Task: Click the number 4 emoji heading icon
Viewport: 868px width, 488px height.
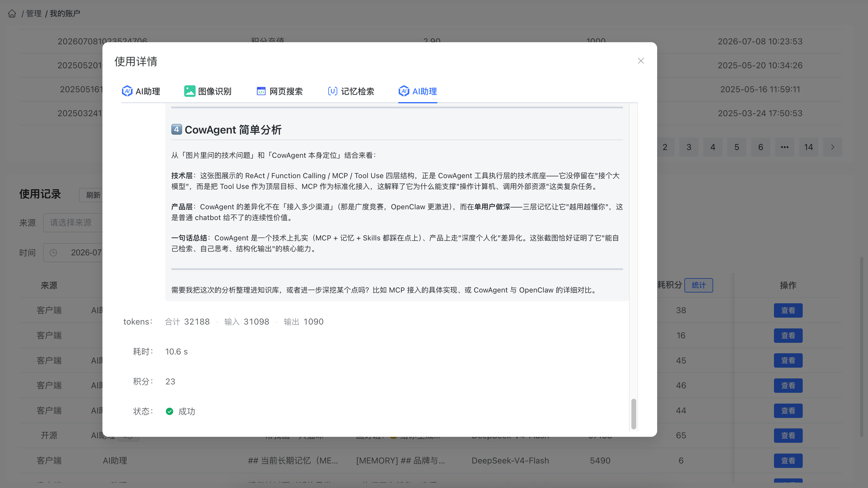Action: click(177, 129)
